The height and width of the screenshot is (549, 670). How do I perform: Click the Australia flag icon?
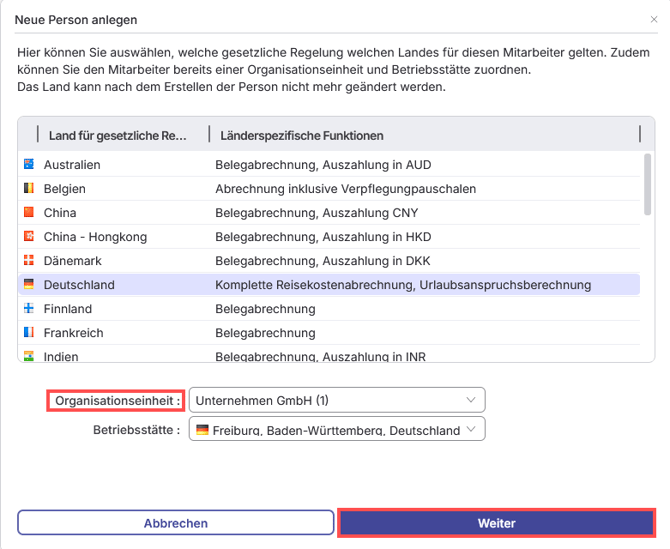point(29,164)
